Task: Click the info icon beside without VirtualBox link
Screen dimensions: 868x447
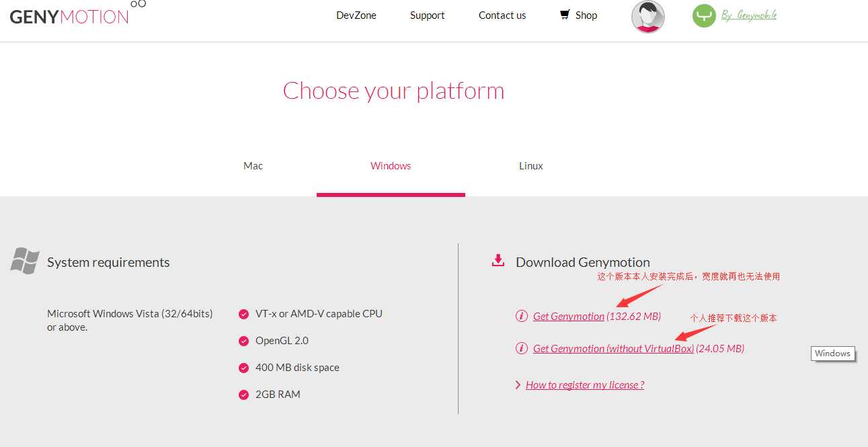Action: coord(521,348)
